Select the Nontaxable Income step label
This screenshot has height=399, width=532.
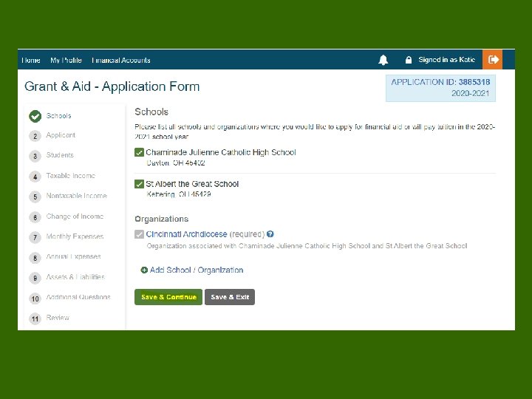(76, 196)
